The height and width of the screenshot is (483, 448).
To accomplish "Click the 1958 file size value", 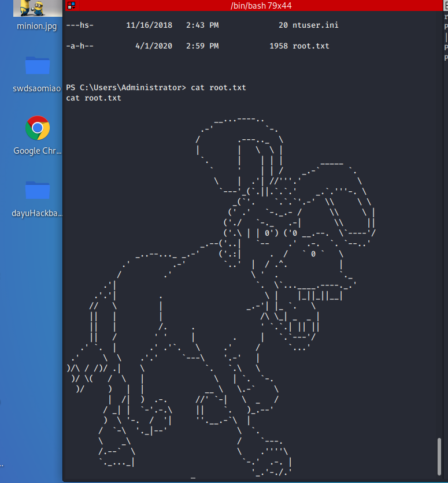I will [x=279, y=46].
